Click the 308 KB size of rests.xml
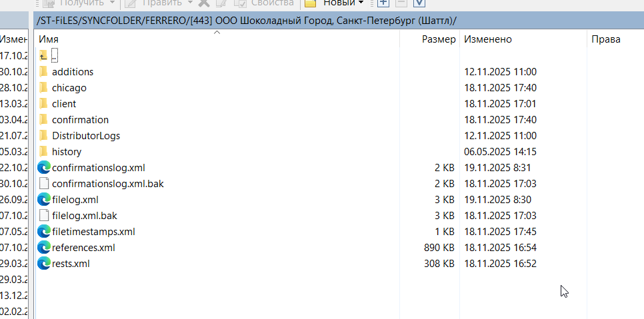644x319 pixels. point(439,264)
